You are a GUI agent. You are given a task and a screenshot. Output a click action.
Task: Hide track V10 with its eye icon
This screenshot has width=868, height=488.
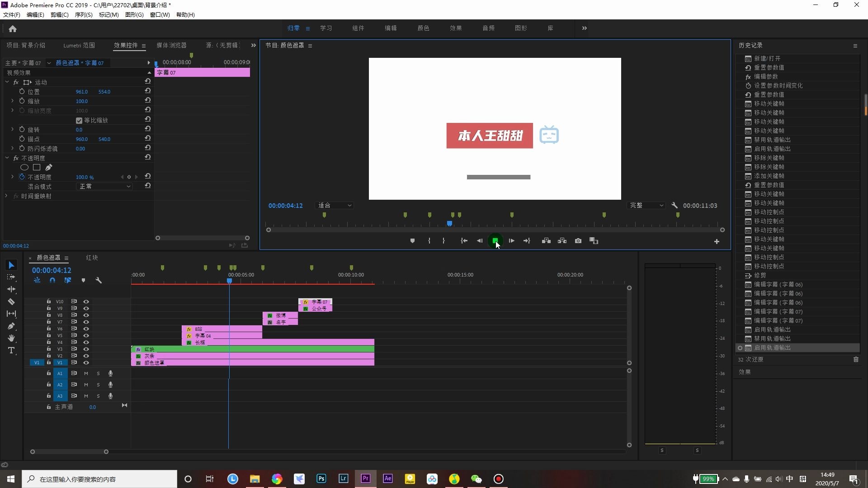tap(86, 301)
